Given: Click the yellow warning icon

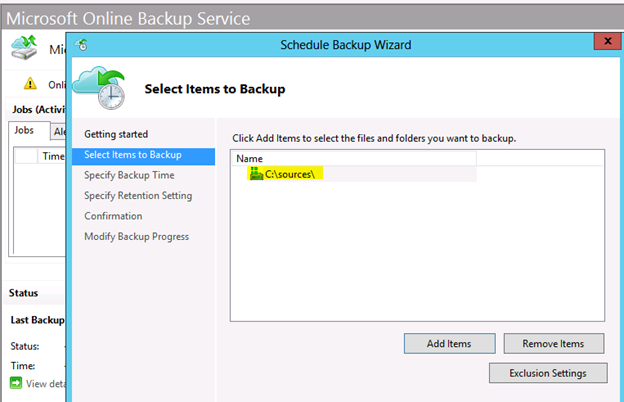Looking at the screenshot, I should [30, 84].
